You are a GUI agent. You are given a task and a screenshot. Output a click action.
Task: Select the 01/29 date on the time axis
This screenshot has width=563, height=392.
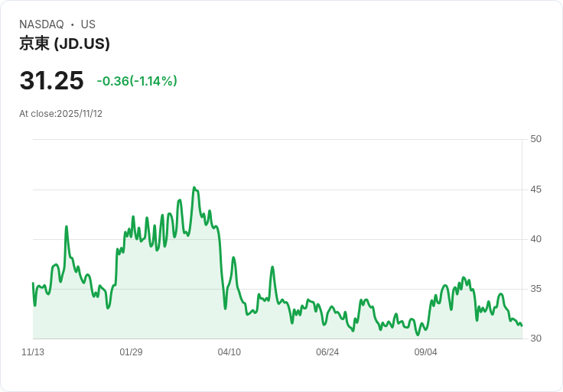pos(131,352)
